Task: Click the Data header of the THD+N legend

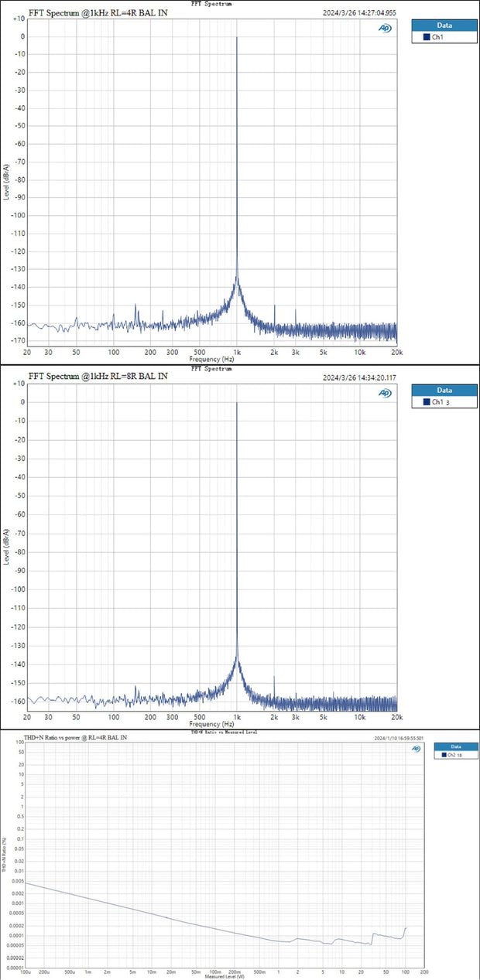Action: pos(454,745)
